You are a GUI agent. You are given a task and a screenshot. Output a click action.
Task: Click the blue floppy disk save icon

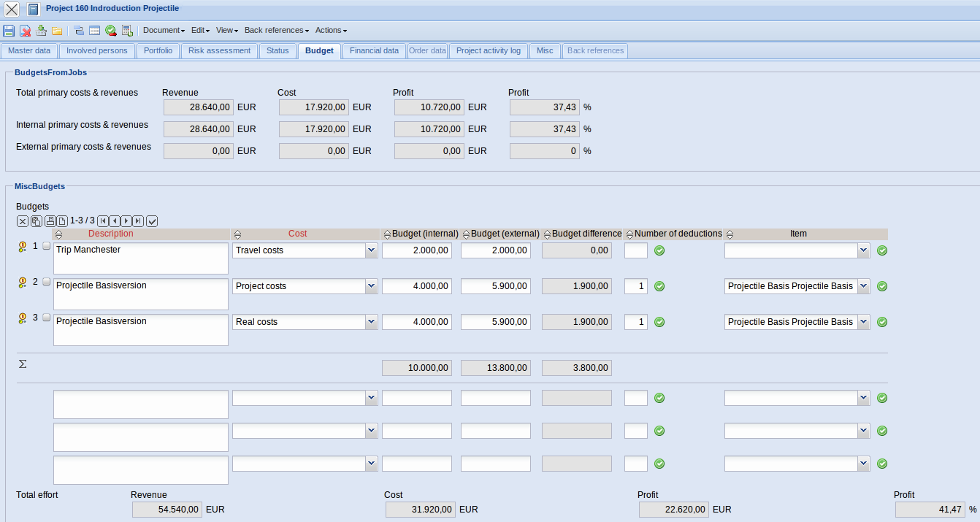pyautogui.click(x=9, y=31)
